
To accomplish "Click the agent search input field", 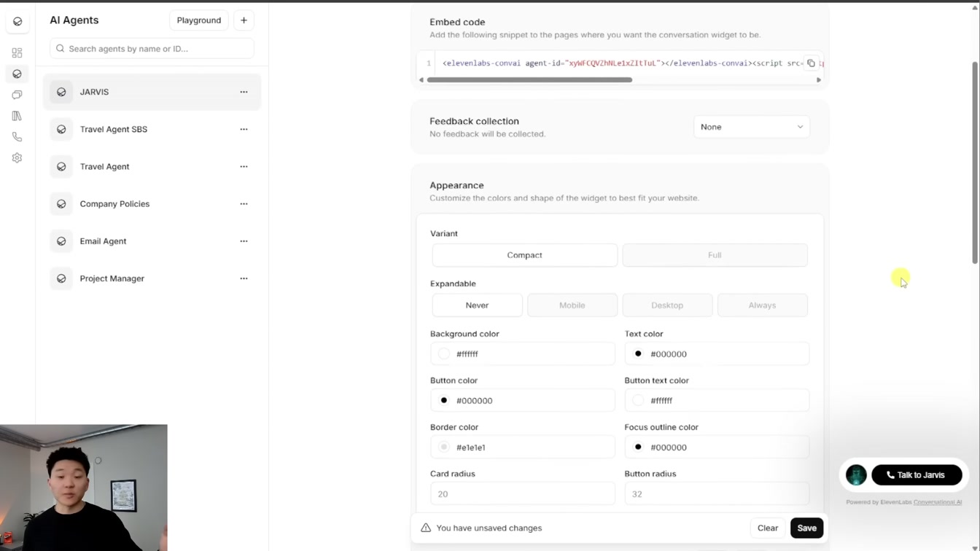I will tap(152, 49).
